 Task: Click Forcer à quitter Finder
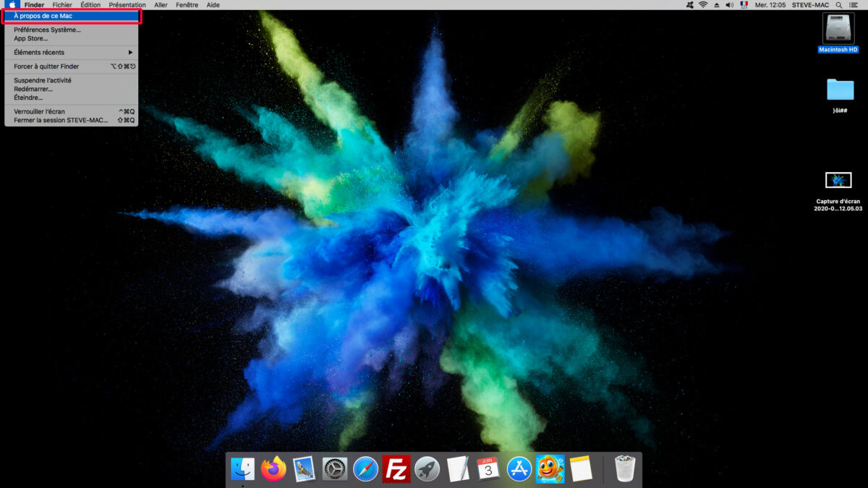coord(46,67)
